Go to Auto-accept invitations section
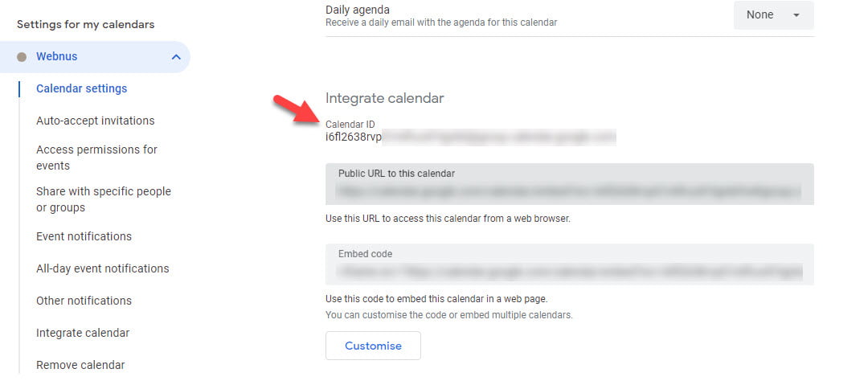 [x=95, y=121]
